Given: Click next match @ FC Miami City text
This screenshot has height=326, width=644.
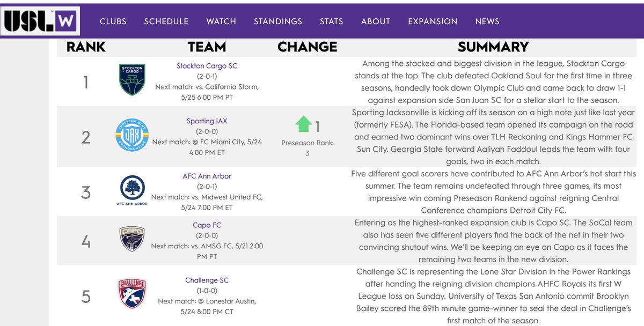Looking at the screenshot, I should (207, 147).
